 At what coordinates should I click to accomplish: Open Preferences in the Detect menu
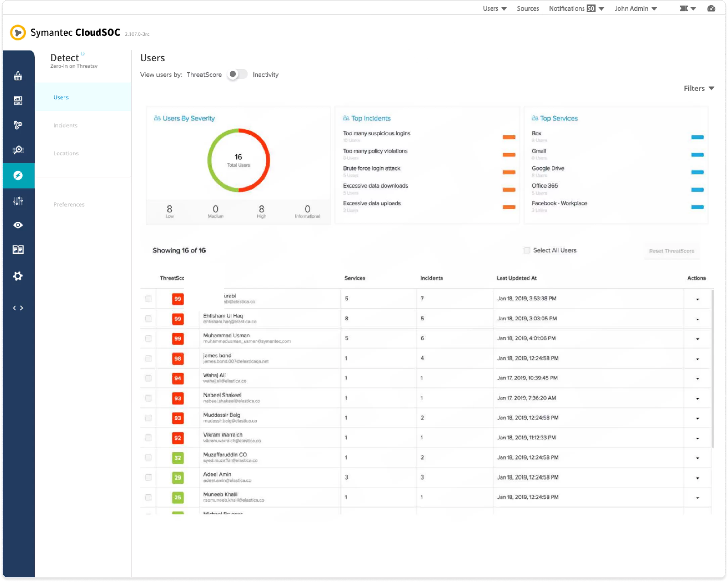point(69,205)
